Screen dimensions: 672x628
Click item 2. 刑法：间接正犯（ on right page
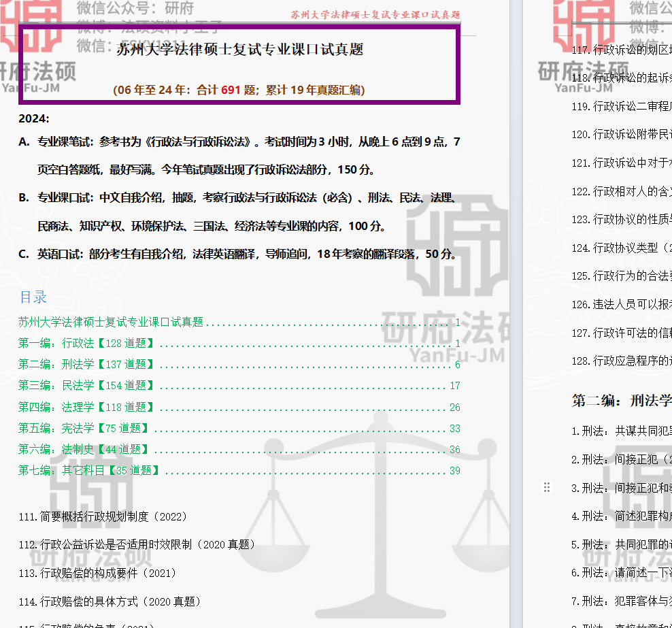coord(622,459)
